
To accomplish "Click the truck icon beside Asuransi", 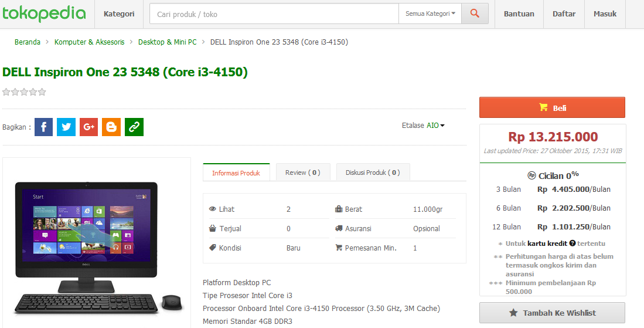I will pos(339,228).
